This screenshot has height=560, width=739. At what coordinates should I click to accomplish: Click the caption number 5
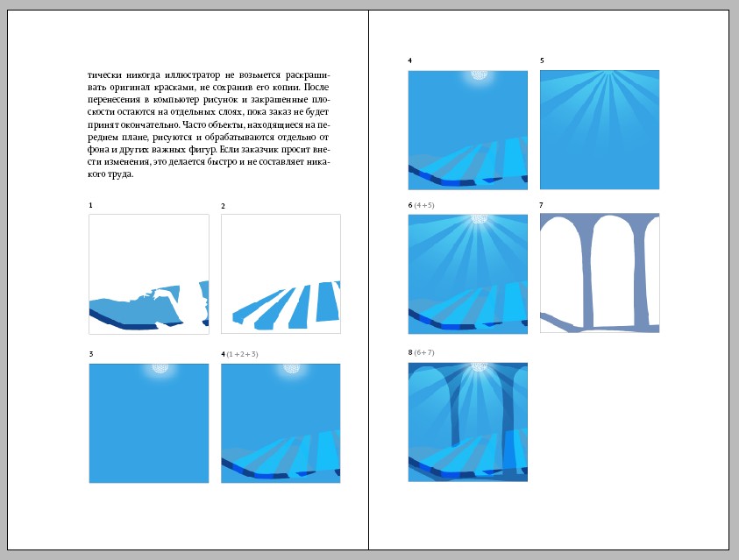point(542,60)
